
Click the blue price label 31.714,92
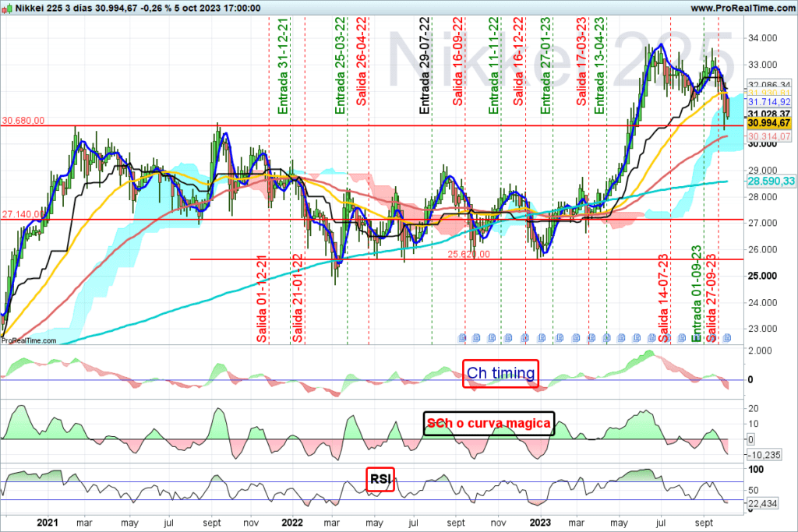pyautogui.click(x=768, y=102)
